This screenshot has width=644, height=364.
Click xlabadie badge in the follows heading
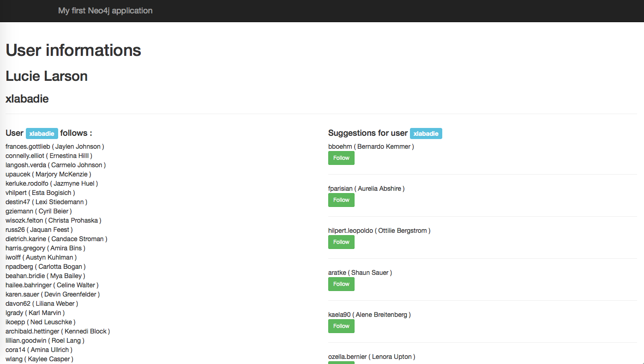click(x=42, y=133)
